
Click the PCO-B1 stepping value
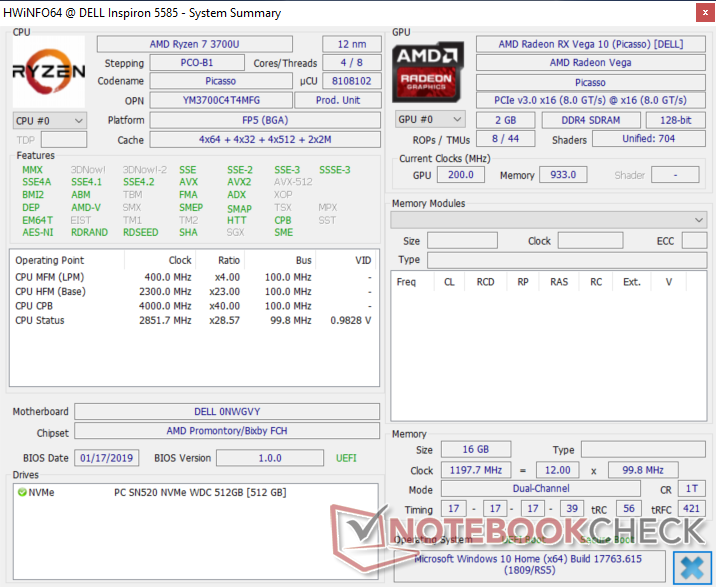click(x=197, y=63)
